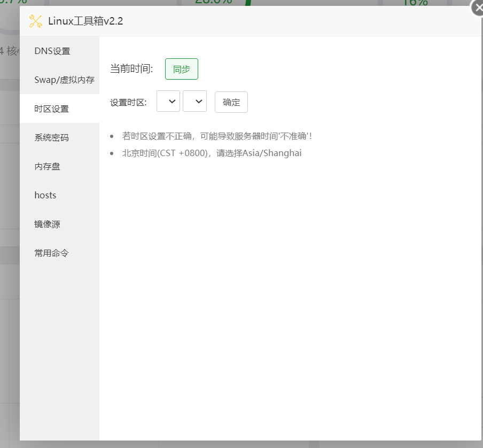This screenshot has width=483, height=448.
Task: Click the 同步 time sync button
Action: (182, 69)
